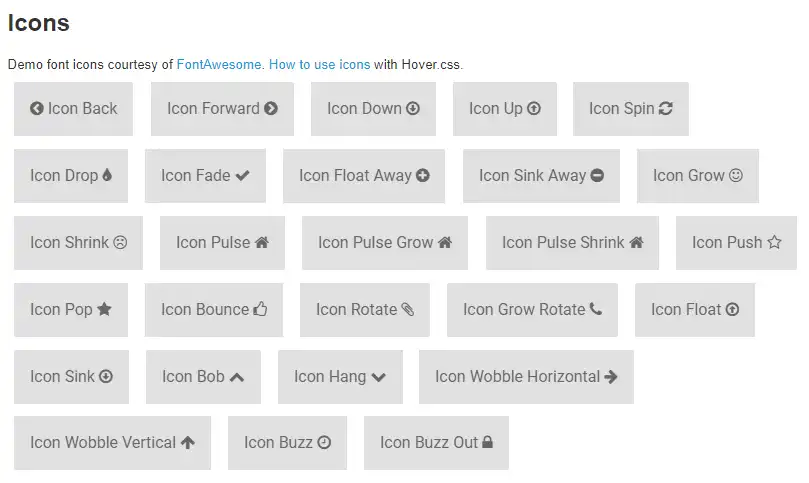Click the left arrow icon on Icon Back

point(37,109)
